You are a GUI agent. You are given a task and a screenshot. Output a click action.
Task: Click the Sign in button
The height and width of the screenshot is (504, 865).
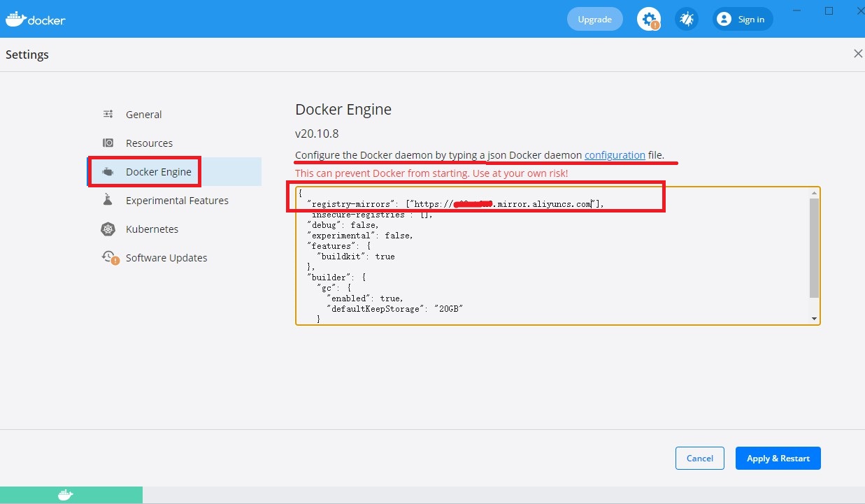pos(743,19)
